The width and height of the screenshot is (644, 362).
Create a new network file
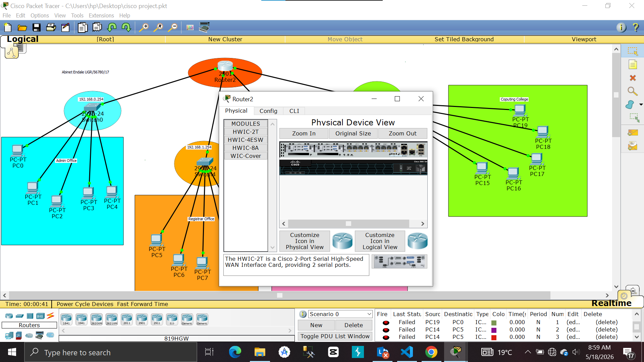point(7,27)
